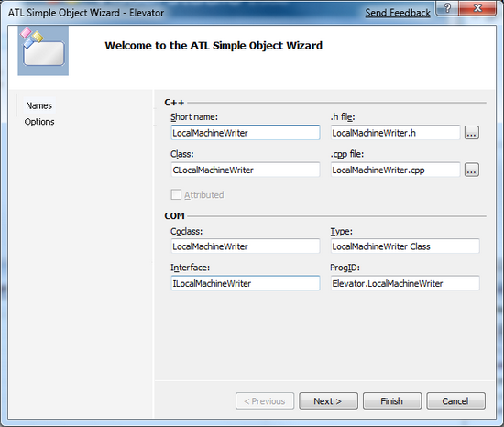Image resolution: width=504 pixels, height=427 pixels.
Task: Focus the Short name text field
Action: 246,133
